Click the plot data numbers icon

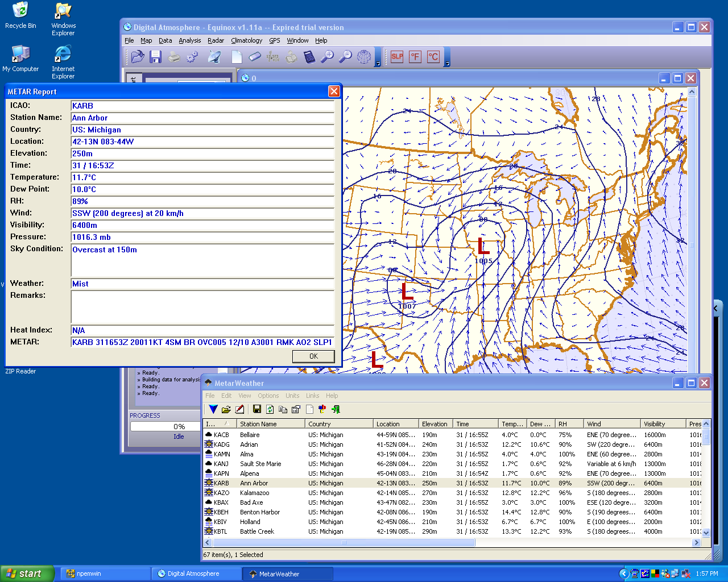(x=273, y=57)
